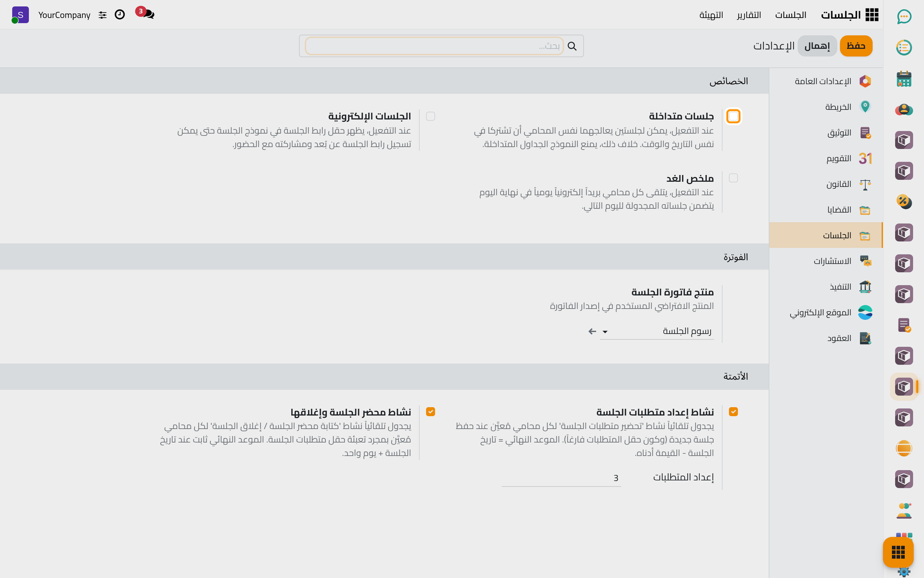924x578 pixels.
Task: Open the التنفيذ settings section
Action: [x=826, y=287]
